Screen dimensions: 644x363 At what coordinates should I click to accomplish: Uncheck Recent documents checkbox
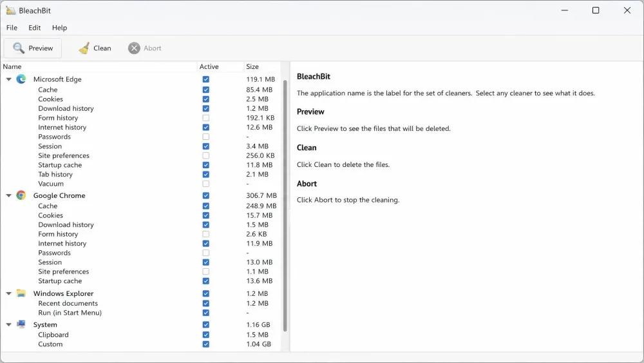click(206, 304)
